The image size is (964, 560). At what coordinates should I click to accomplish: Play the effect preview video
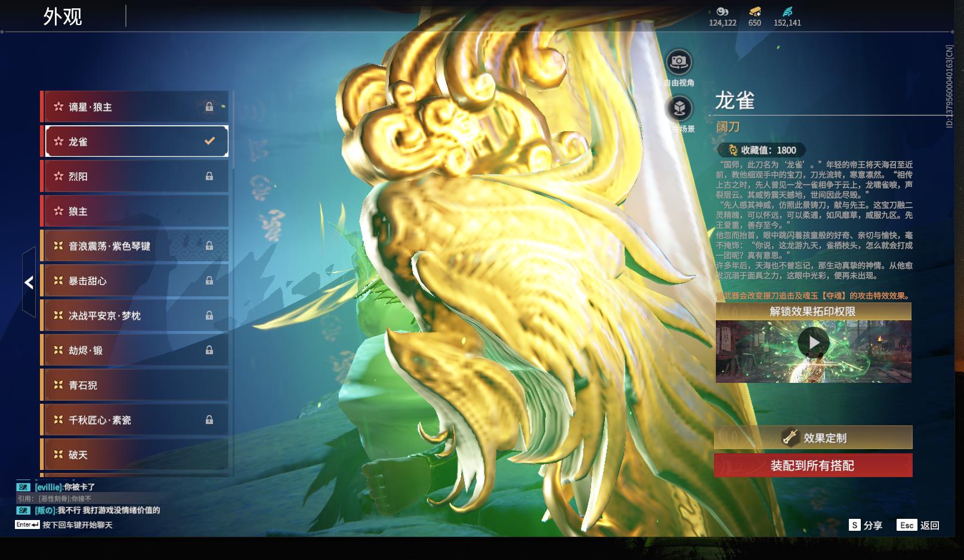point(813,343)
